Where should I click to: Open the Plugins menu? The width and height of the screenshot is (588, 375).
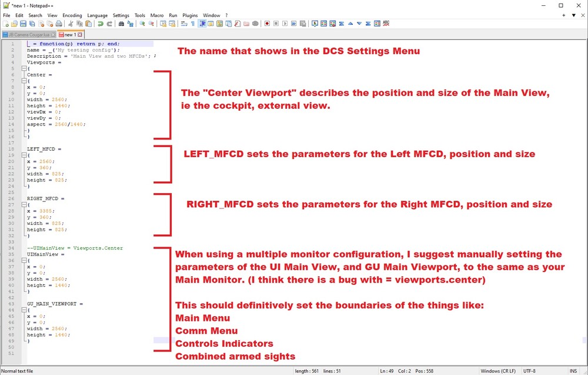tap(190, 15)
